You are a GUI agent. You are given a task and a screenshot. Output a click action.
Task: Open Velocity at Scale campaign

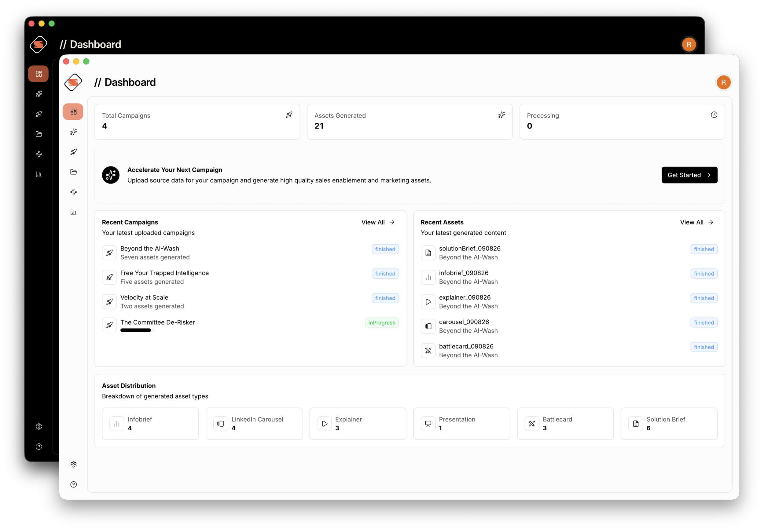(x=250, y=302)
